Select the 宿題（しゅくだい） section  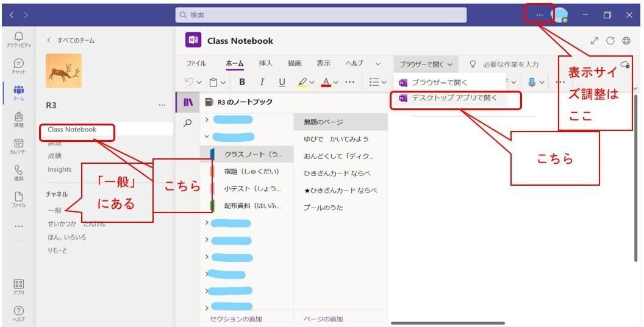coord(247,171)
